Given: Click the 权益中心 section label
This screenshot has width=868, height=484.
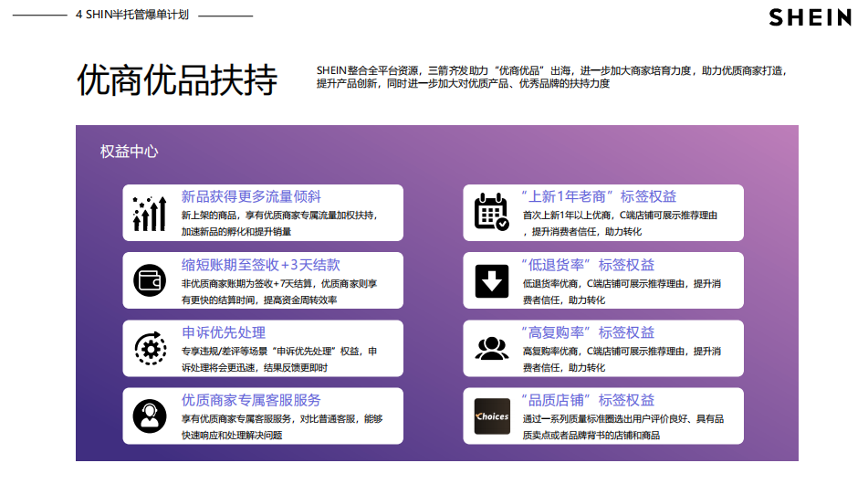Looking at the screenshot, I should [129, 152].
